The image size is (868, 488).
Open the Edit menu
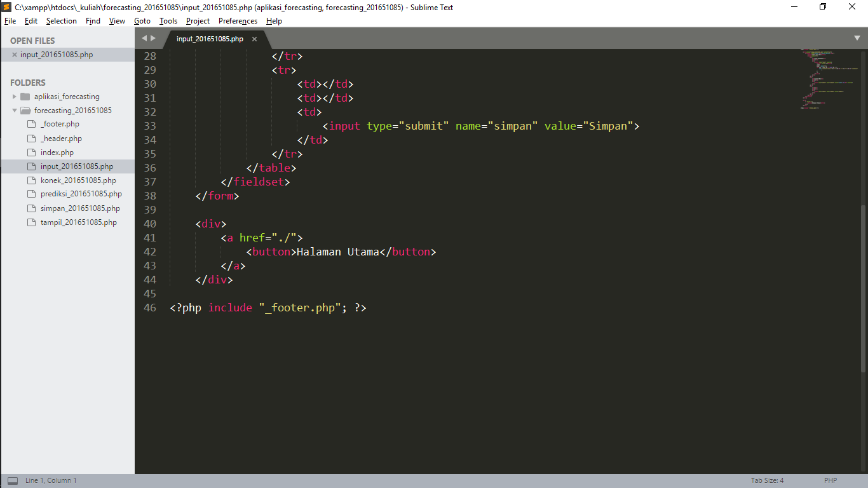tap(31, 21)
